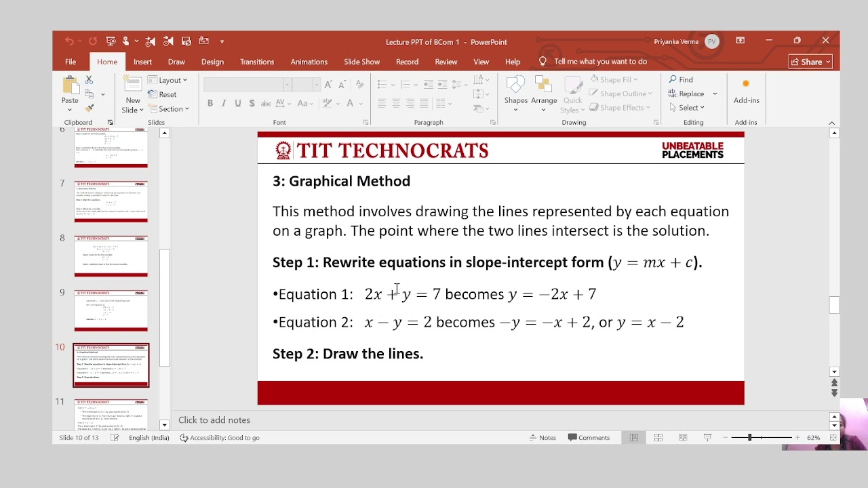
Task: Open the Add-ins button
Action: (746, 92)
